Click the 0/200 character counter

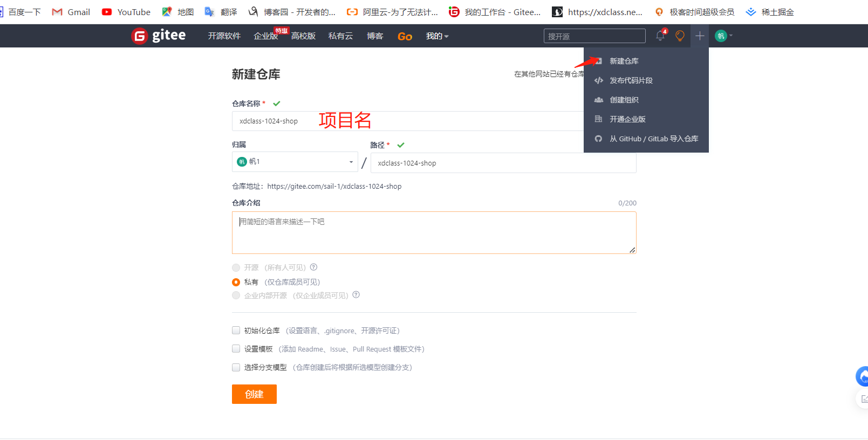[x=627, y=203]
